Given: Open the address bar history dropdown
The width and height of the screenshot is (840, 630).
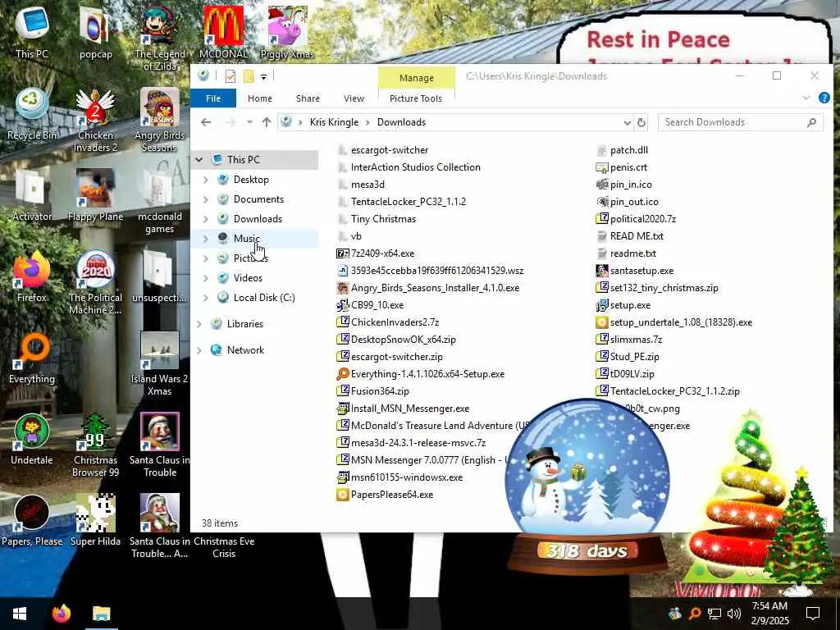Looking at the screenshot, I should pyautogui.click(x=627, y=123).
